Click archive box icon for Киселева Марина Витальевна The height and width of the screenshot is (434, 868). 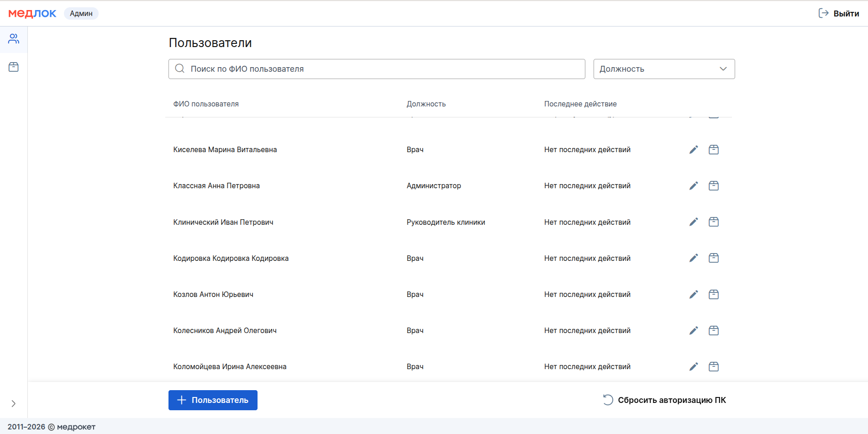713,150
